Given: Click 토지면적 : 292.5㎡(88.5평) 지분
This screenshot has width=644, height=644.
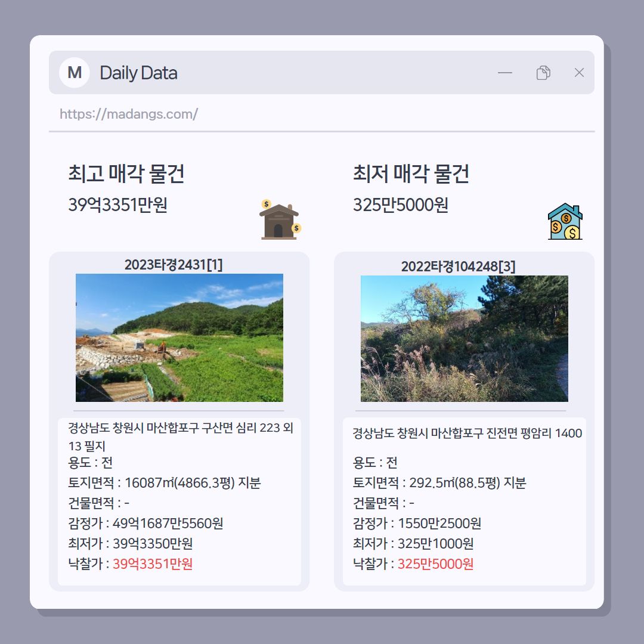Looking at the screenshot, I should (x=439, y=482).
